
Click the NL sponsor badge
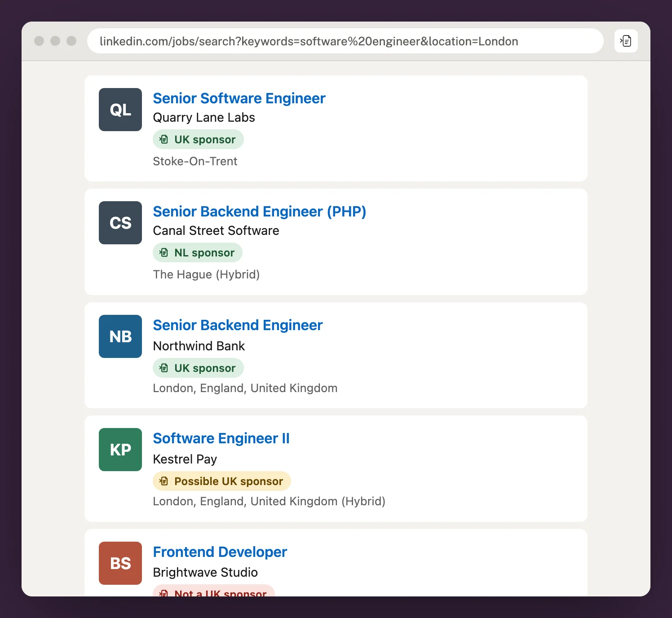click(x=198, y=252)
